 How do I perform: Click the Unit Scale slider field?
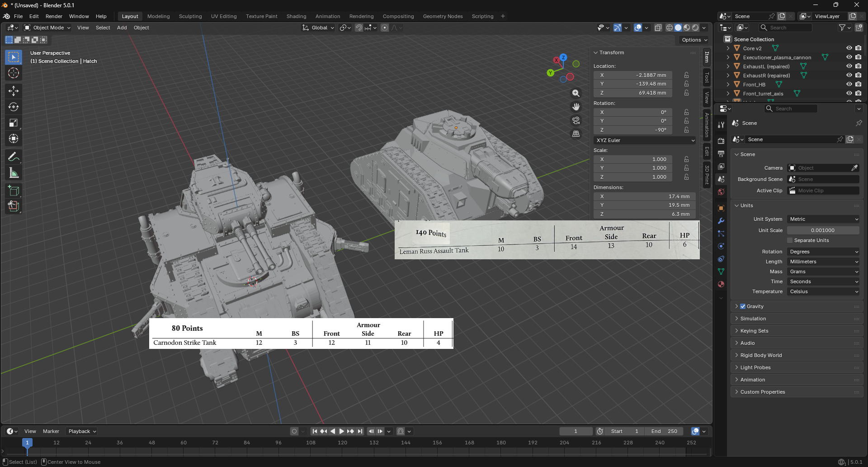(x=823, y=230)
